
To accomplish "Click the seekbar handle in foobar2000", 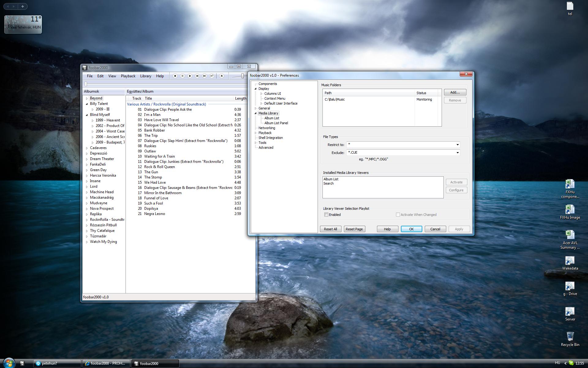I will 86,84.
